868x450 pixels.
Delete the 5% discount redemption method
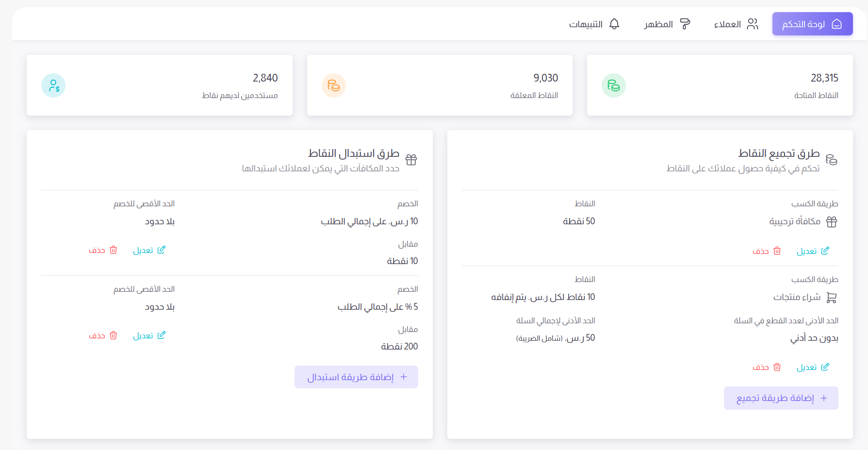[x=103, y=335]
